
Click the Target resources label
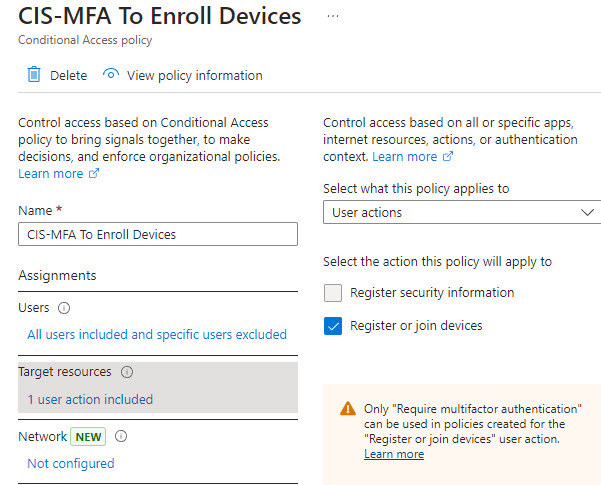click(x=65, y=372)
